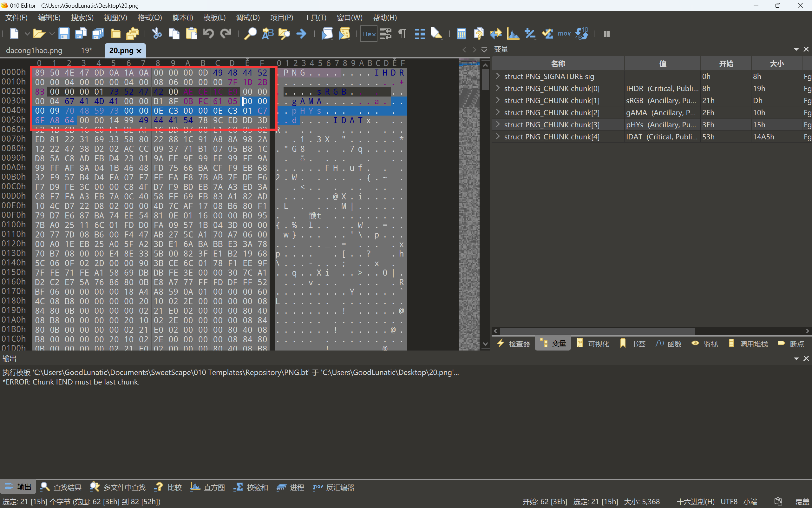The image size is (812, 508).
Task: Click the 十六进制(H) status bar item
Action: (696, 501)
